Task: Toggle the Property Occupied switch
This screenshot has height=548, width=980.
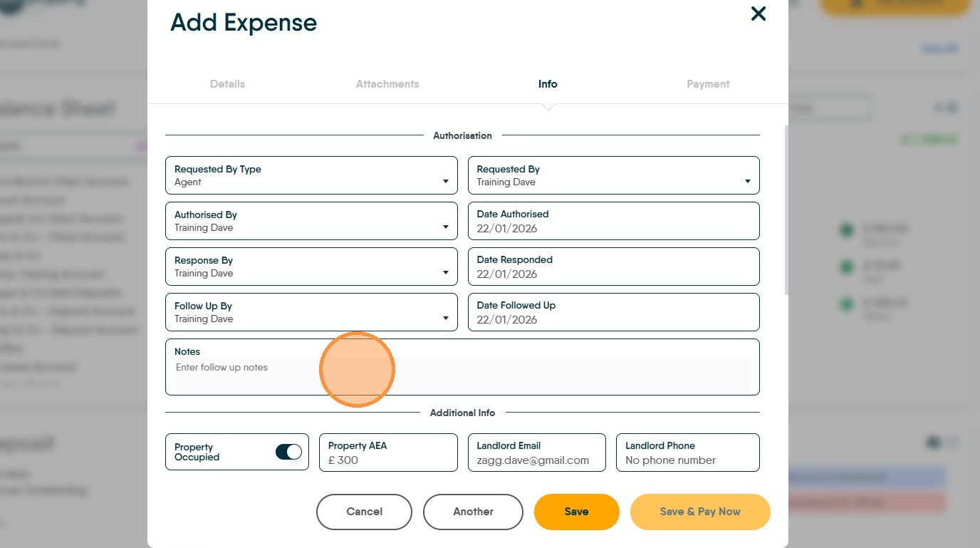Action: click(288, 452)
